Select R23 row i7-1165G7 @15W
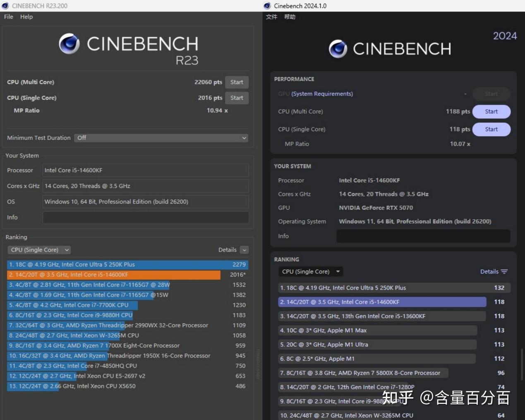This screenshot has width=525, height=420. [128, 295]
